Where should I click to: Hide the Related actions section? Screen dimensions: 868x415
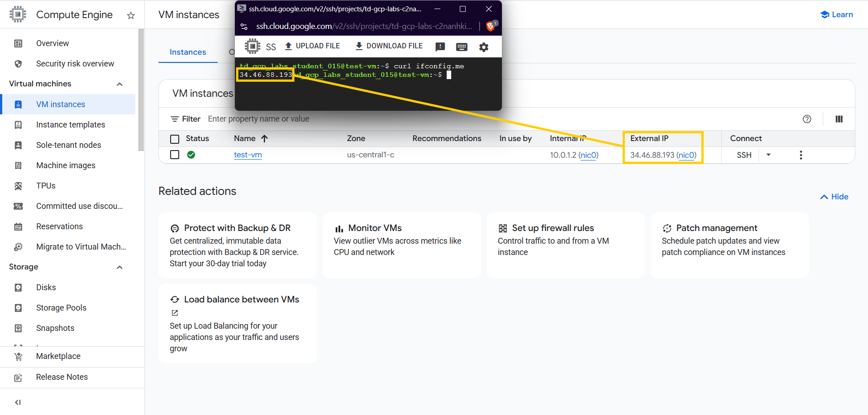pos(834,197)
